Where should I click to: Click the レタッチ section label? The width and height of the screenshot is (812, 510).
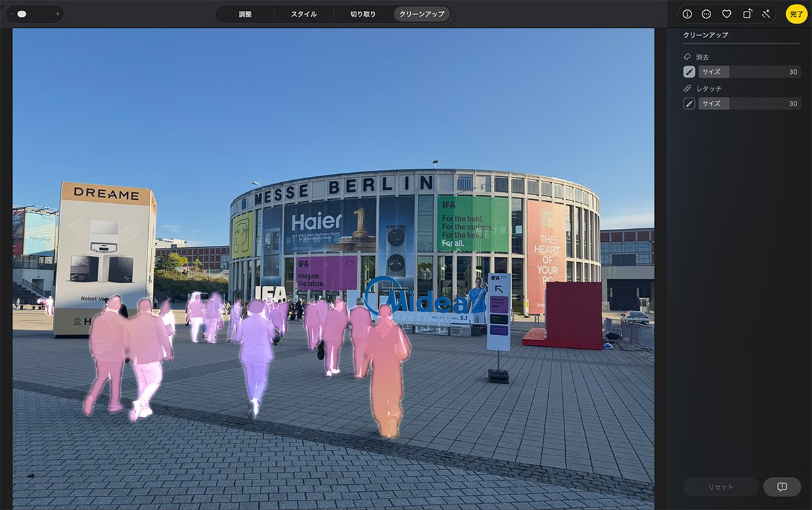708,89
